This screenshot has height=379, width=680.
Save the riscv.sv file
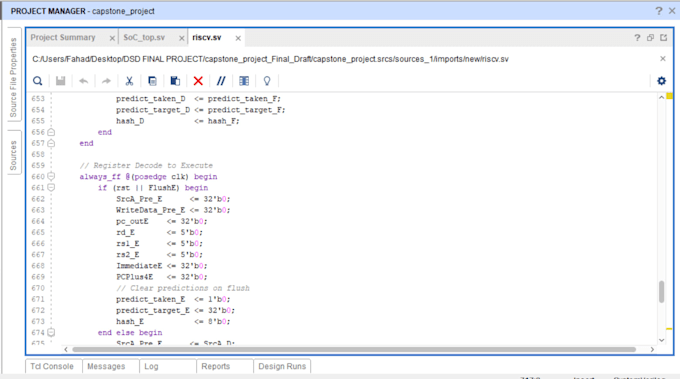[x=61, y=81]
